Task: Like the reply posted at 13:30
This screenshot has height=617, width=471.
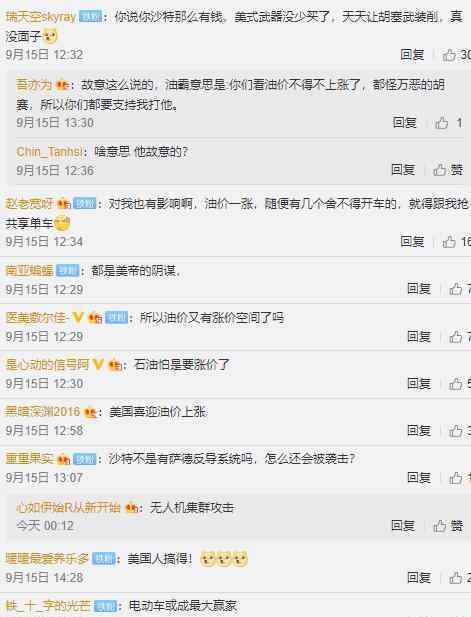Action: (x=442, y=123)
